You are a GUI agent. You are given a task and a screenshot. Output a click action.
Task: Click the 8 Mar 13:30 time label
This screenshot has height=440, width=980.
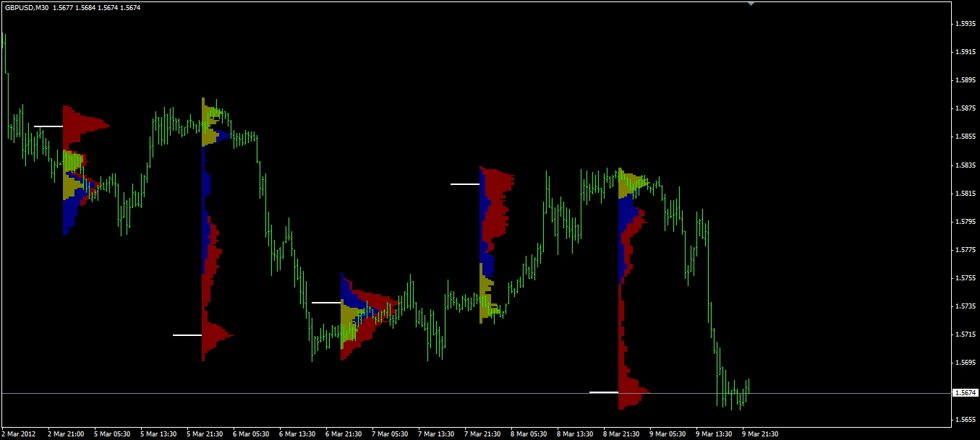(x=575, y=434)
